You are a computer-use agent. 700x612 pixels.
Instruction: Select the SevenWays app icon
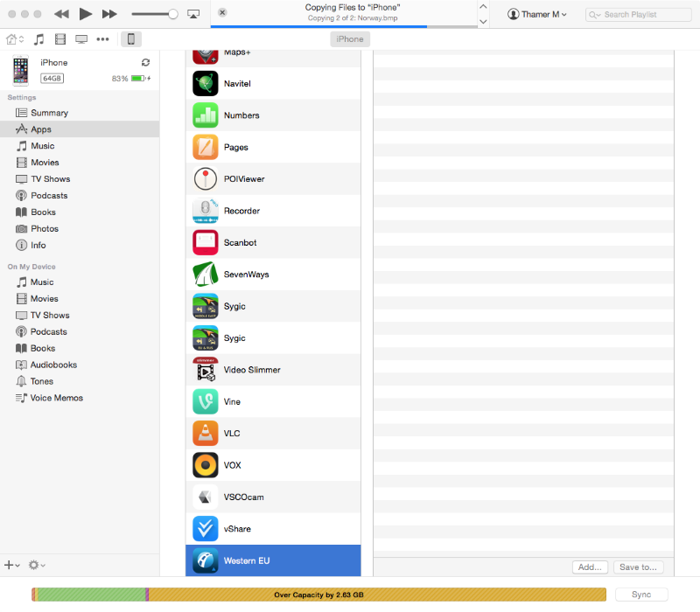(206, 275)
